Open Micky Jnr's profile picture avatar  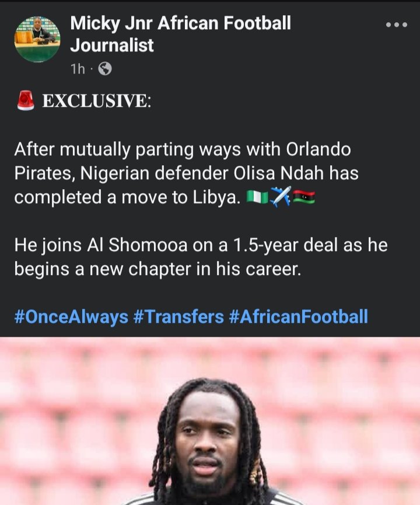click(x=37, y=39)
